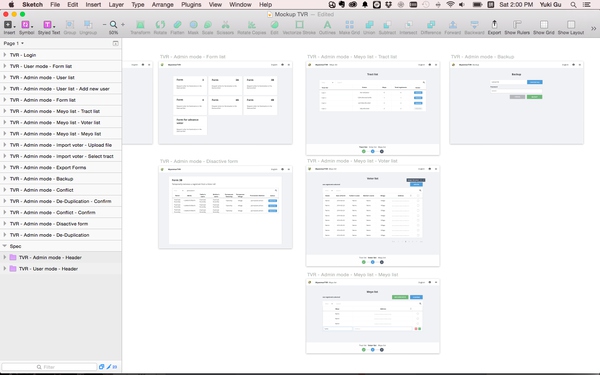600x375 pixels.
Task: Click the Rotate Copies icon
Action: tap(251, 25)
